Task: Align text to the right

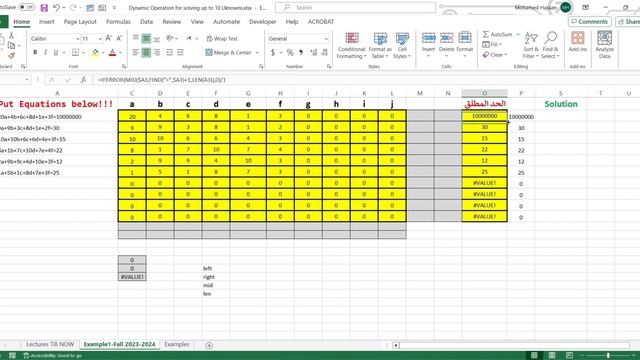Action: click(x=157, y=53)
